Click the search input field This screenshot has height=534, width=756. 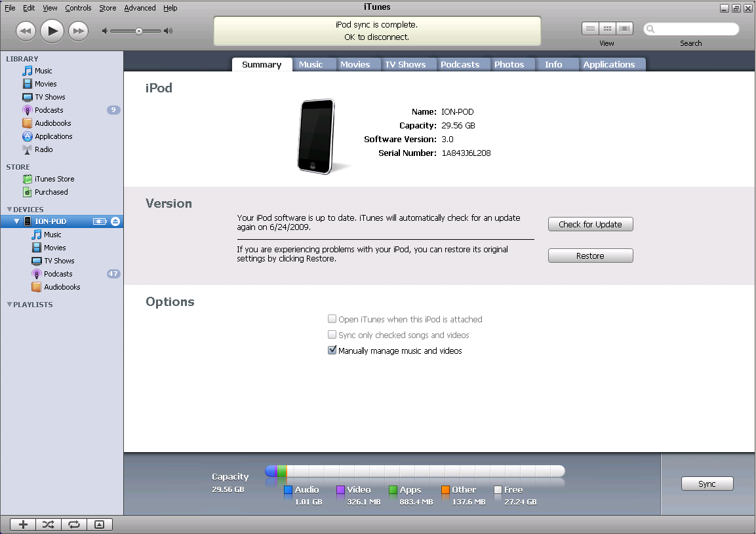click(x=691, y=29)
